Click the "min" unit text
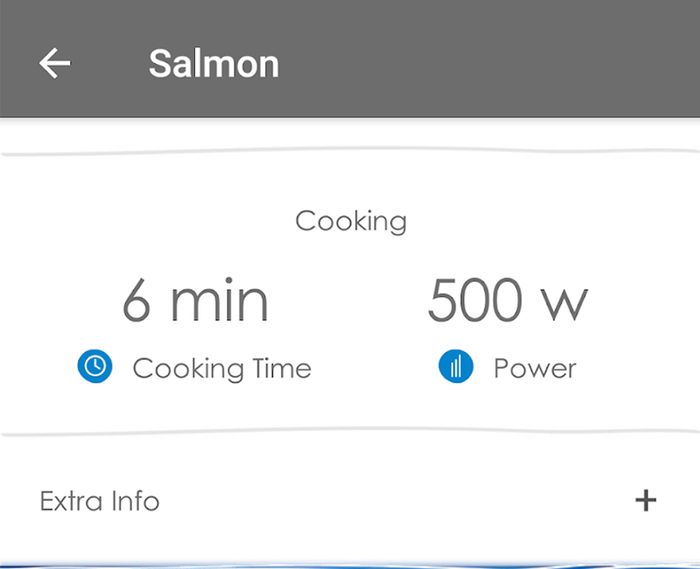 218,300
